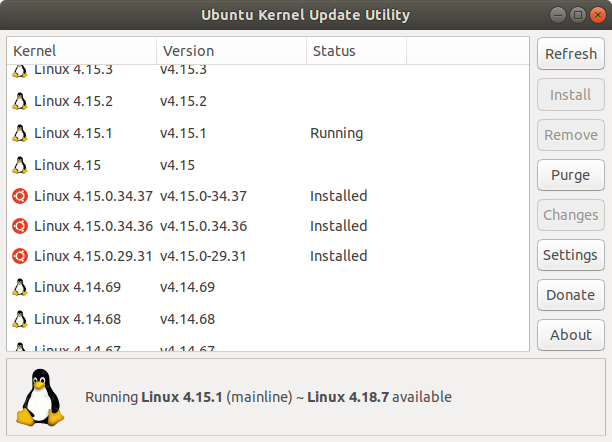Click the Ubuntu icon for Linux 4.15.0.34.36
Screen dimensions: 612x442
(x=20, y=226)
